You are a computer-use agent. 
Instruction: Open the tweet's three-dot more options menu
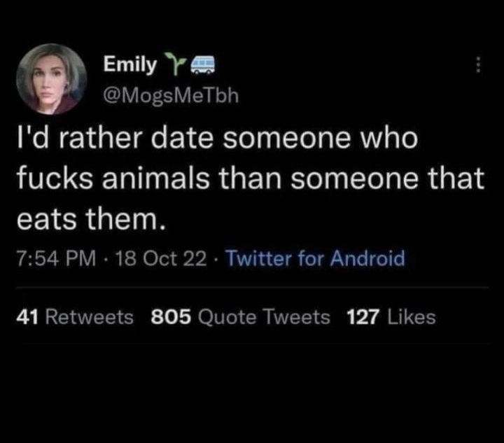479,64
